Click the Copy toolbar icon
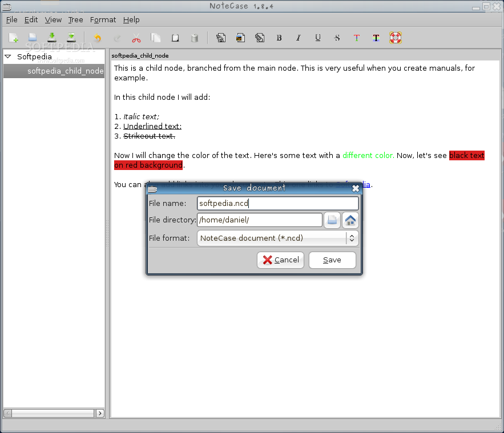This screenshot has height=433, width=504. pyautogui.click(x=156, y=38)
